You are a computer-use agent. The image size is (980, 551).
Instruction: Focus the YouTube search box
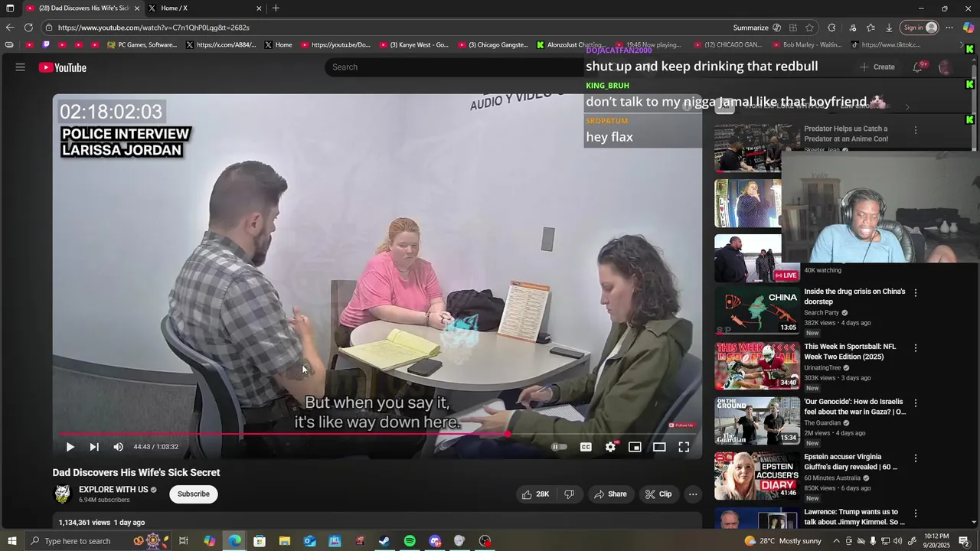click(456, 67)
